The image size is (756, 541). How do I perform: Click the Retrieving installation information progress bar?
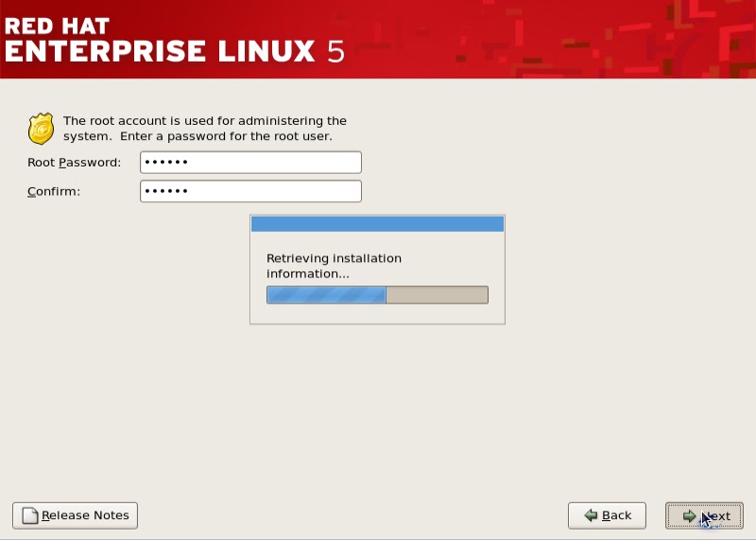(x=377, y=295)
